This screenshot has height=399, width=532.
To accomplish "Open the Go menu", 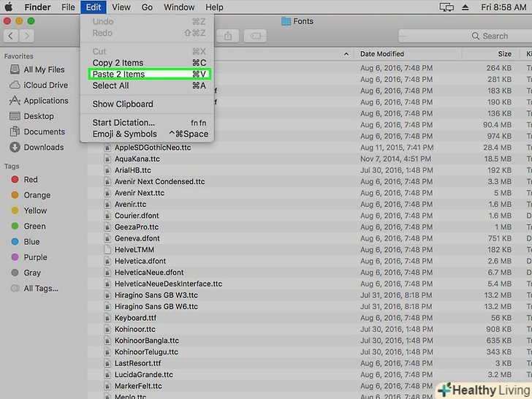I will (147, 7).
